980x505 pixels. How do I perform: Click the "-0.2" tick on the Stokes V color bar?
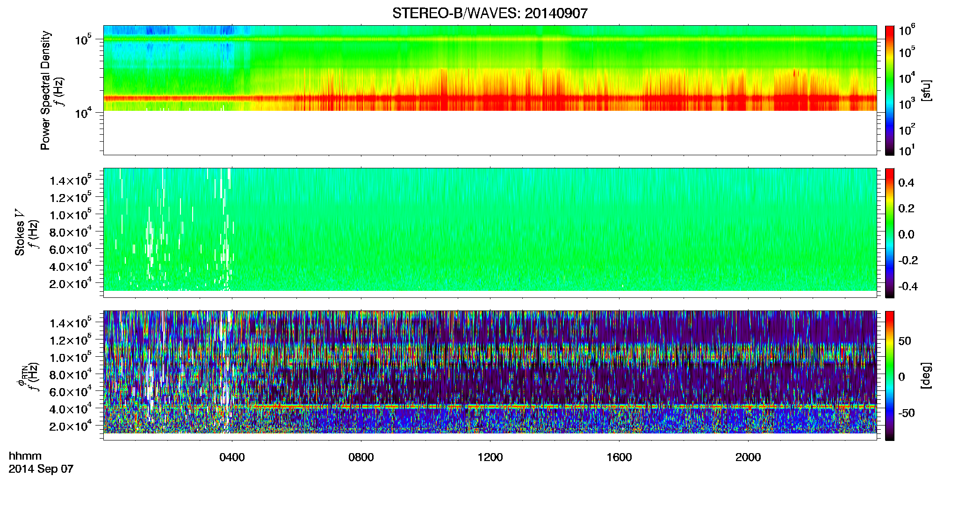908,260
